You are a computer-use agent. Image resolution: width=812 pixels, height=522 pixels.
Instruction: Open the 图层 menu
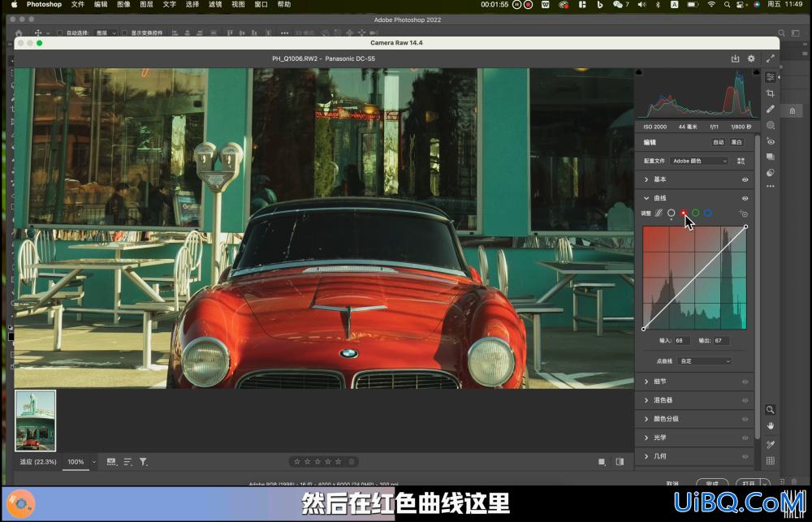(x=146, y=4)
